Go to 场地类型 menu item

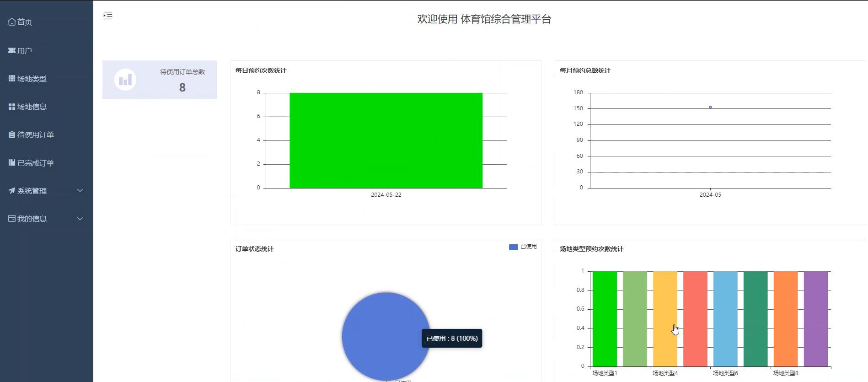[47, 79]
